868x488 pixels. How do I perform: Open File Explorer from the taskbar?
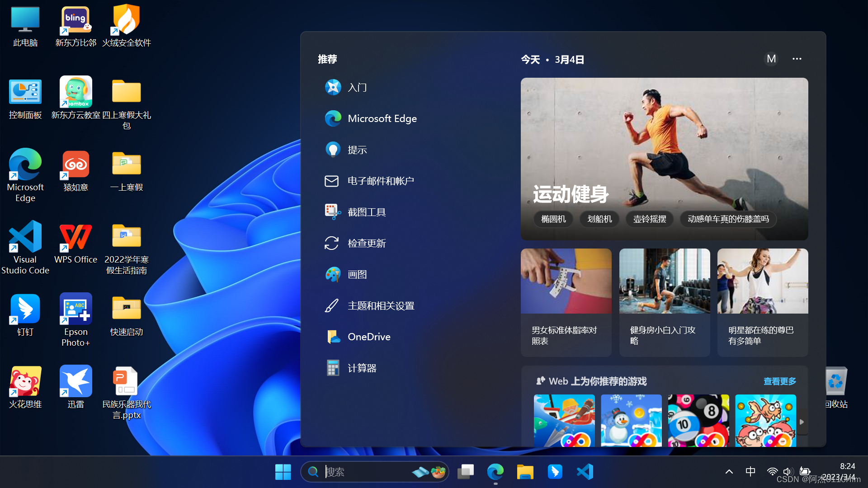[x=525, y=472]
